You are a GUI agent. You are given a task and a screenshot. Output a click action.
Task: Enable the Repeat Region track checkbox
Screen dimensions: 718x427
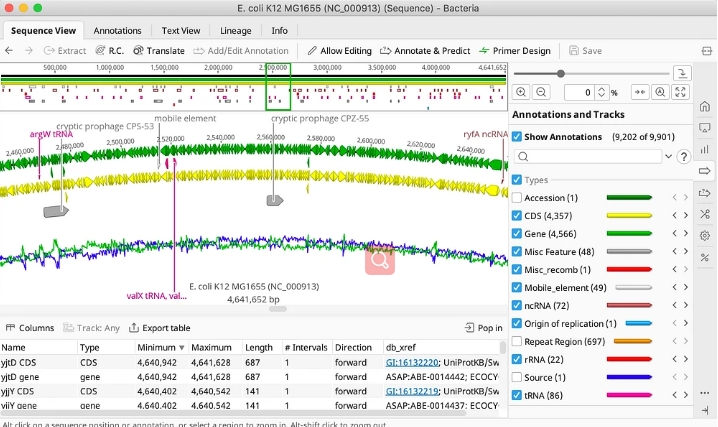pyautogui.click(x=517, y=341)
